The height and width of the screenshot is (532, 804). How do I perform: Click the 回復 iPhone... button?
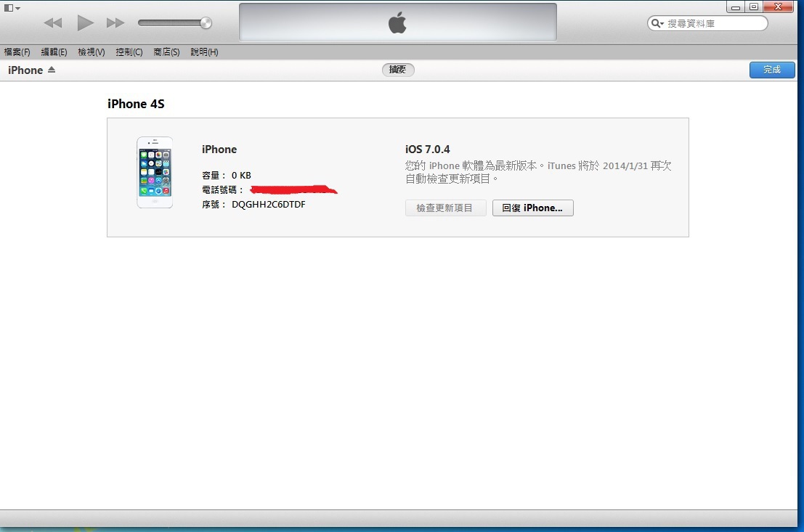533,208
